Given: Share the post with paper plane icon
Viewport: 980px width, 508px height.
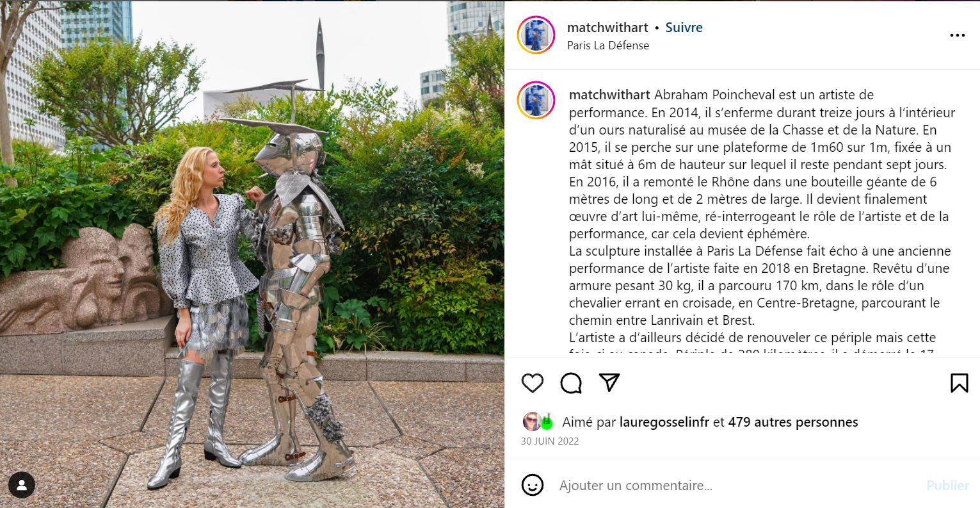Looking at the screenshot, I should [x=609, y=382].
